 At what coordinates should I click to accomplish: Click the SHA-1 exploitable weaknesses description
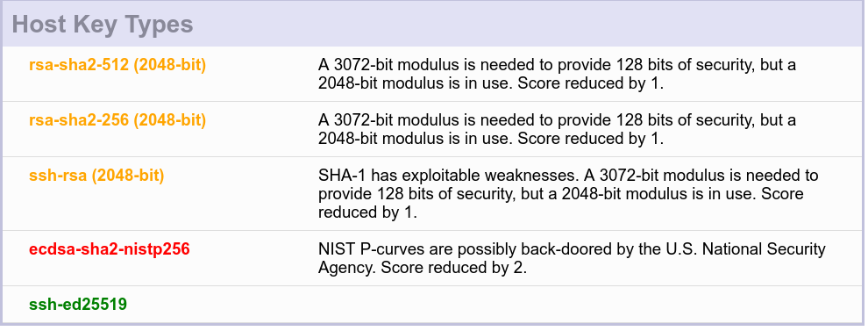pyautogui.click(x=568, y=194)
